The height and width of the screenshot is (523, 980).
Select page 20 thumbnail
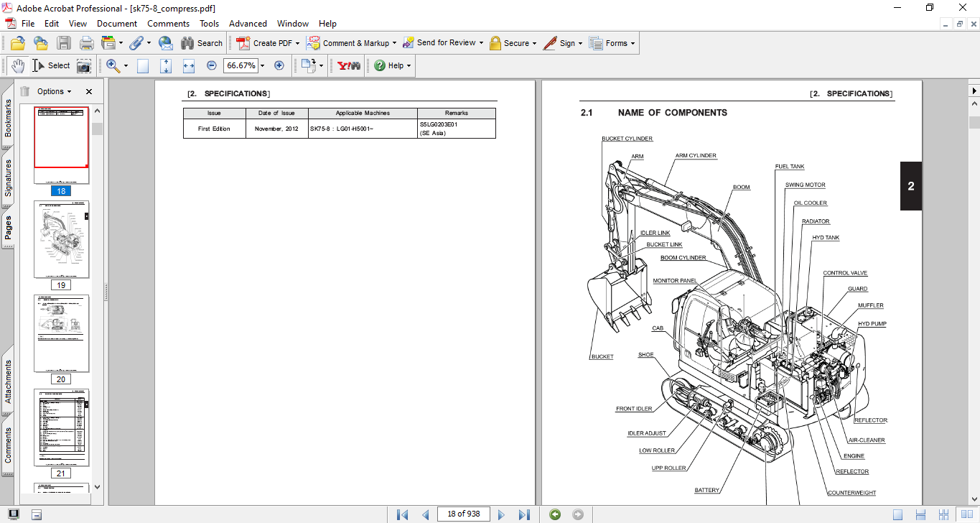tap(61, 333)
